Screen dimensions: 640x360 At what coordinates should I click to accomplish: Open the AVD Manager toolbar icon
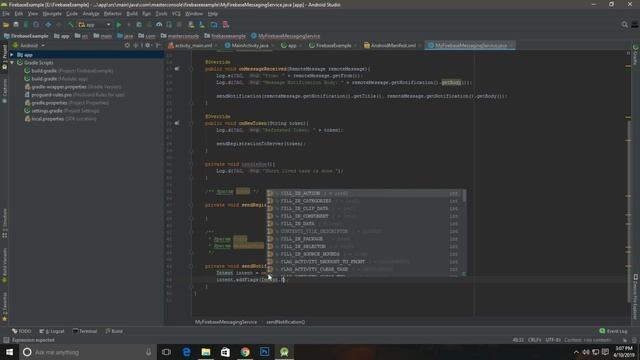click(x=191, y=25)
